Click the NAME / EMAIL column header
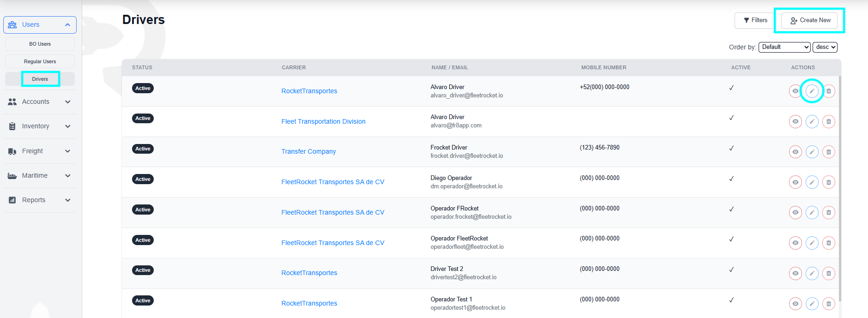 click(450, 67)
